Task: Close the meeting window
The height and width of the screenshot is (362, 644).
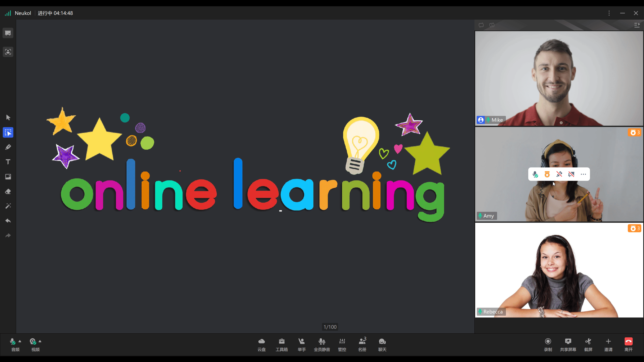Action: coord(636,13)
